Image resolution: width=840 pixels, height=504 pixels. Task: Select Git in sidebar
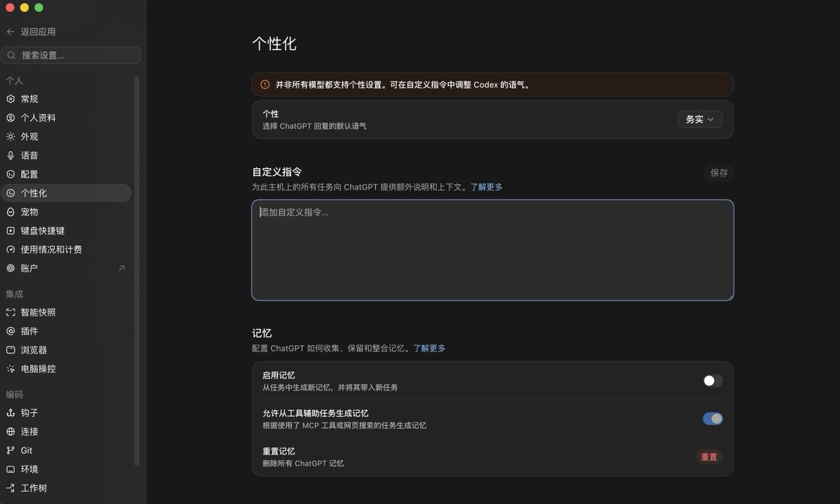click(66, 451)
